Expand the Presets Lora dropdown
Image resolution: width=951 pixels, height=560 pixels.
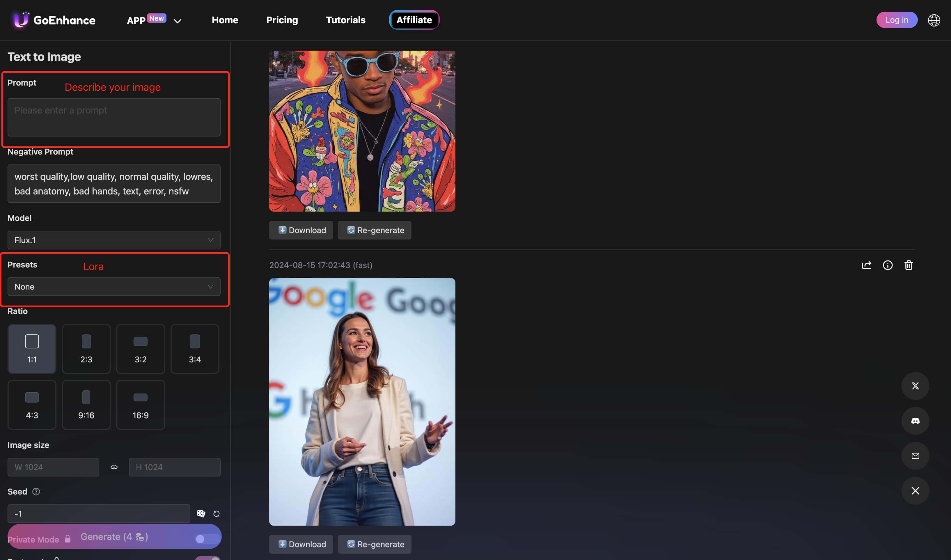click(113, 287)
